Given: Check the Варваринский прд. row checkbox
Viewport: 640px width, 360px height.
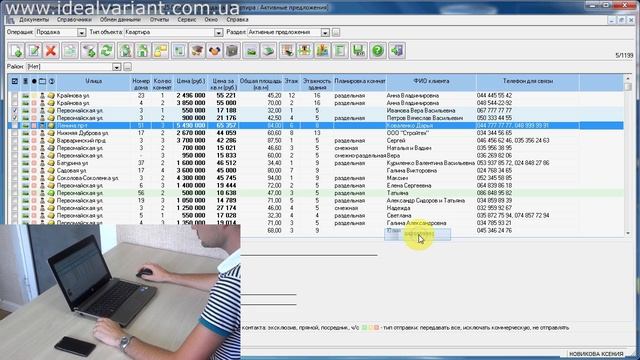Looking at the screenshot, I should click(x=15, y=140).
